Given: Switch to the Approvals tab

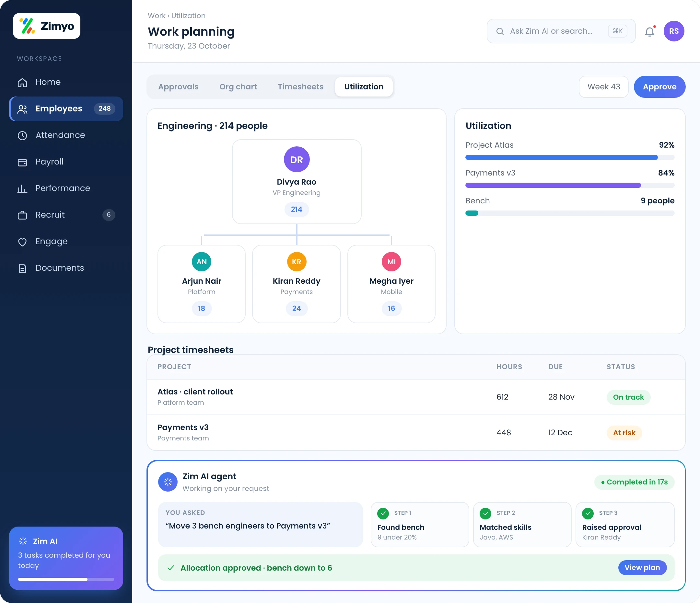Looking at the screenshot, I should [178, 87].
